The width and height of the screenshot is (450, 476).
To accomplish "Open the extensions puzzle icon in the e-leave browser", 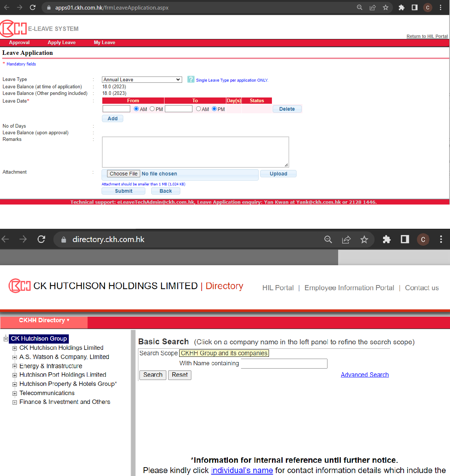I will point(401,7).
